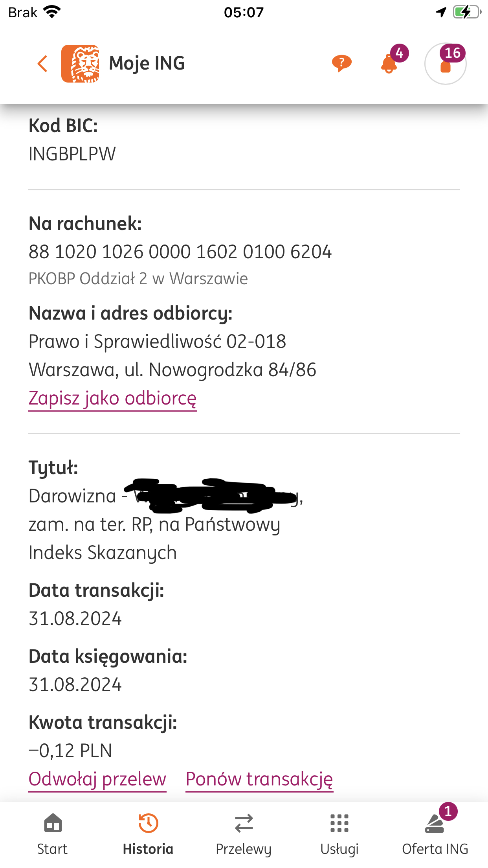This screenshot has height=868, width=488.
Task: Tap the Historia clock icon
Action: 148,823
